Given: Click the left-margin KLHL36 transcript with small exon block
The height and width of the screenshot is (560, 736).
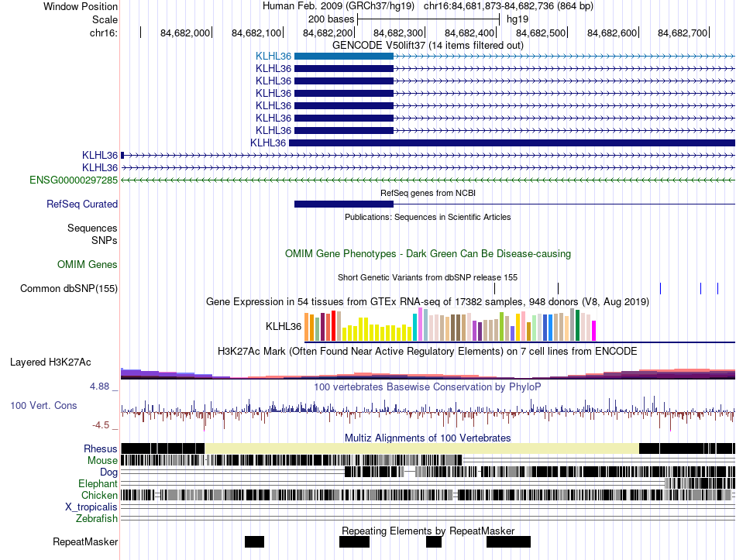Looking at the screenshot, I should [100, 156].
